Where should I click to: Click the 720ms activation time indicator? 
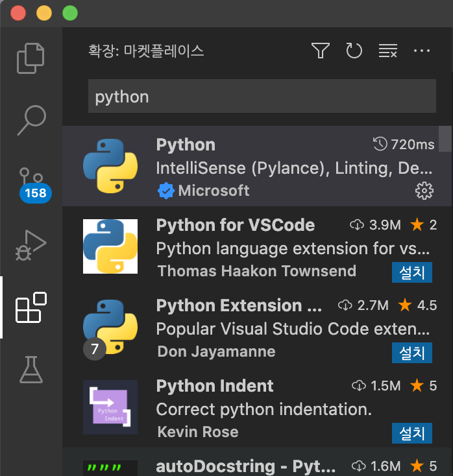[404, 144]
